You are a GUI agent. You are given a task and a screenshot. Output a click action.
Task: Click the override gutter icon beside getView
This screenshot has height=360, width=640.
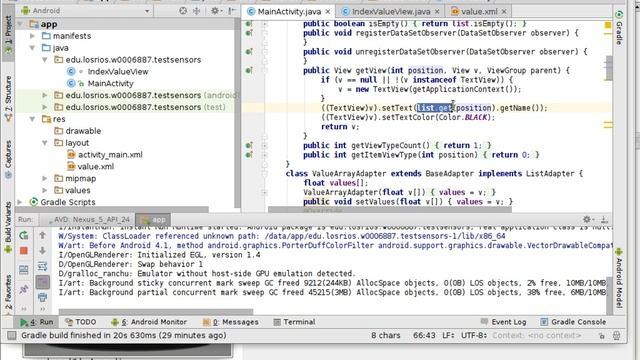tap(249, 71)
